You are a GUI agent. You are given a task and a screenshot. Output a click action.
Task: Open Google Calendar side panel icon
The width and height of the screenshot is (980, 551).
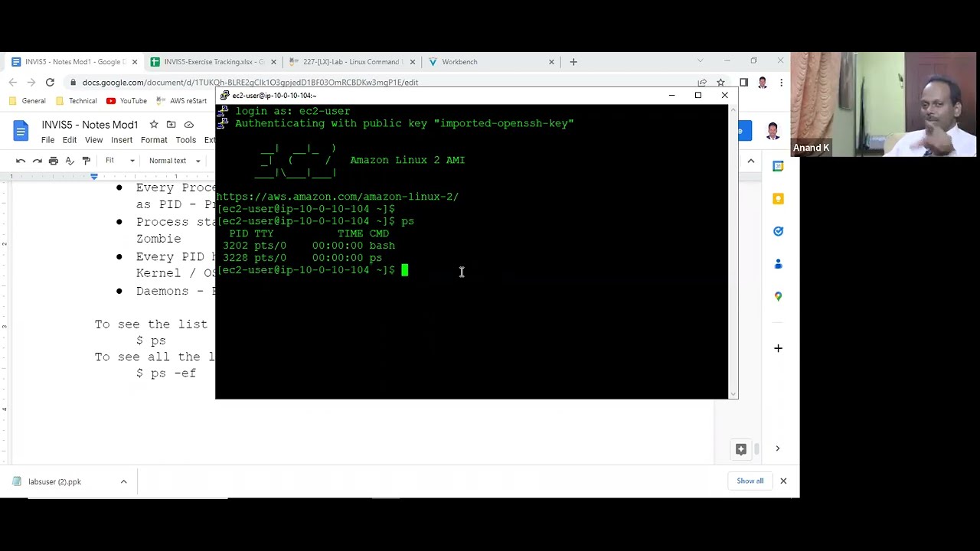tap(778, 166)
